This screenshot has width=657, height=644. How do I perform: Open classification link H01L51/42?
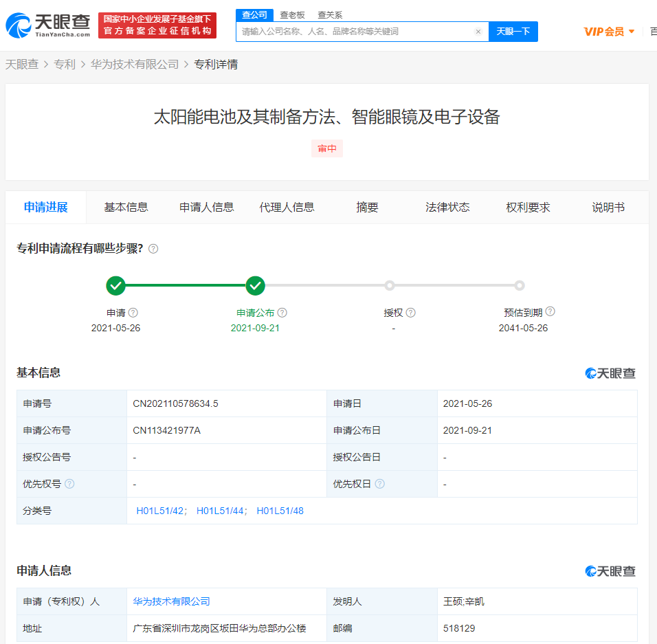(161, 511)
